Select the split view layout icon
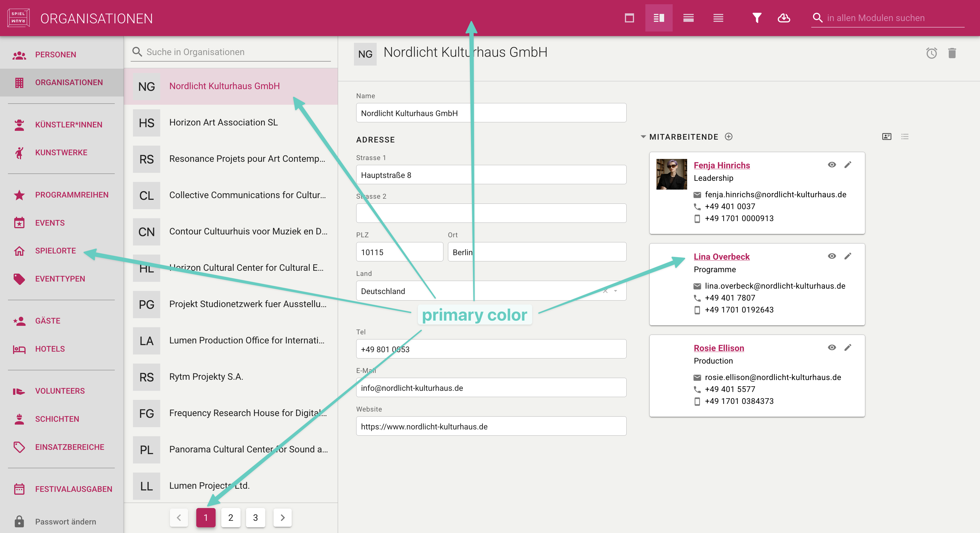The width and height of the screenshot is (980, 533). point(658,18)
